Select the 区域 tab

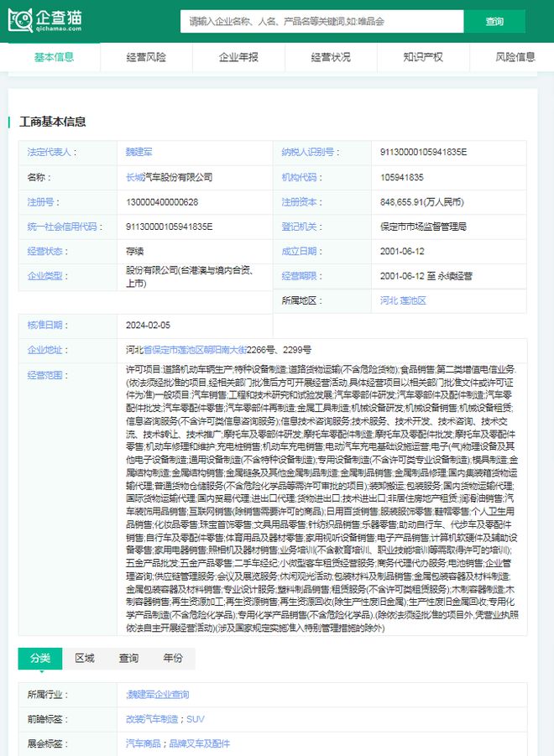click(85, 658)
